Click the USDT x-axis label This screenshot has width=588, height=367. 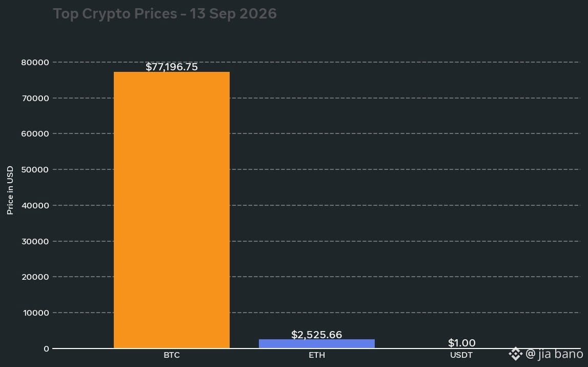tap(461, 355)
